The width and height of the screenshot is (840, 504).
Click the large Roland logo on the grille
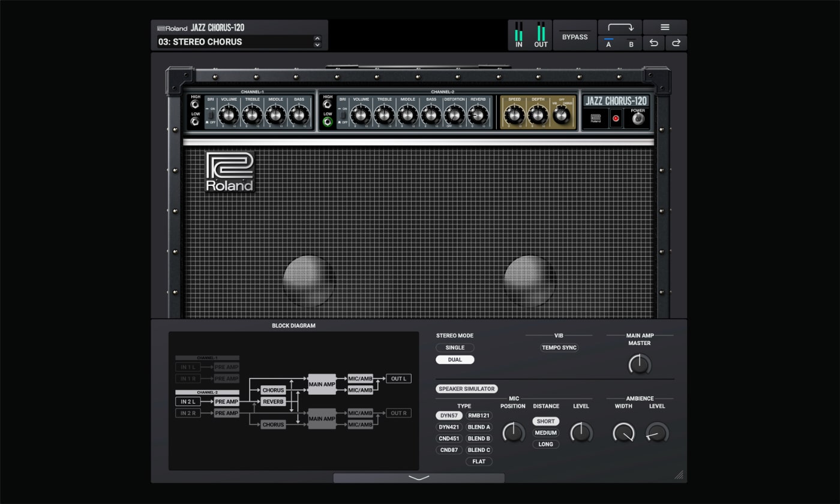230,172
